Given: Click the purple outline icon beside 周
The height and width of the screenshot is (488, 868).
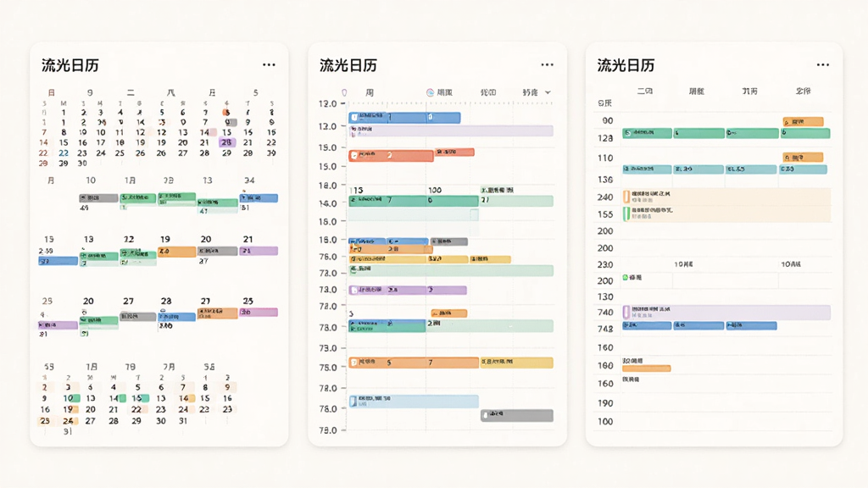Looking at the screenshot, I should [344, 92].
